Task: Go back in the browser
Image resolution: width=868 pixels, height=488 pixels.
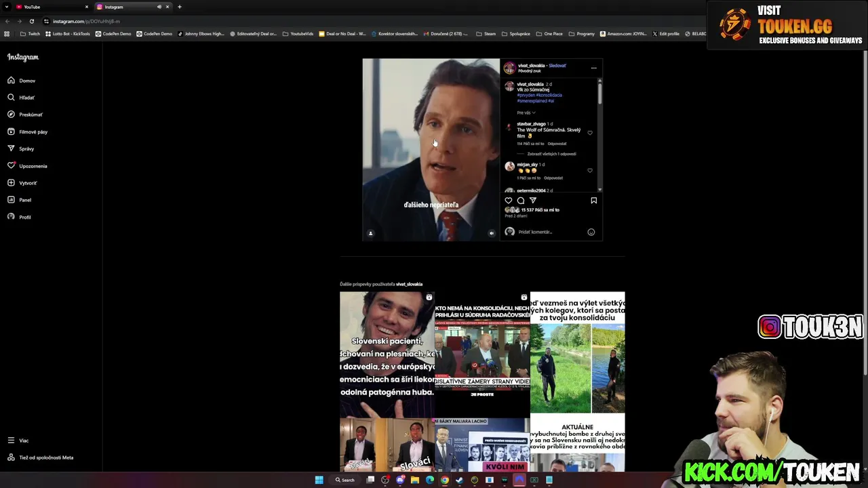Action: pyautogui.click(x=7, y=21)
